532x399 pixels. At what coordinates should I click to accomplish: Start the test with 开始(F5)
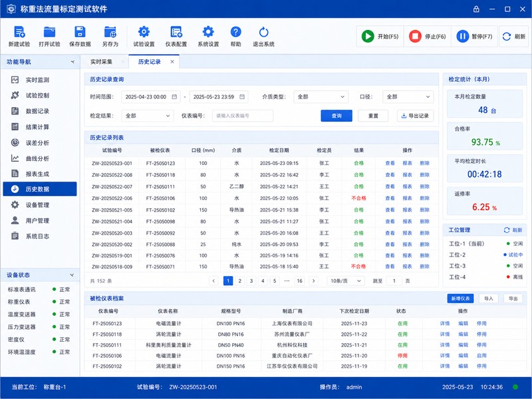pyautogui.click(x=380, y=37)
